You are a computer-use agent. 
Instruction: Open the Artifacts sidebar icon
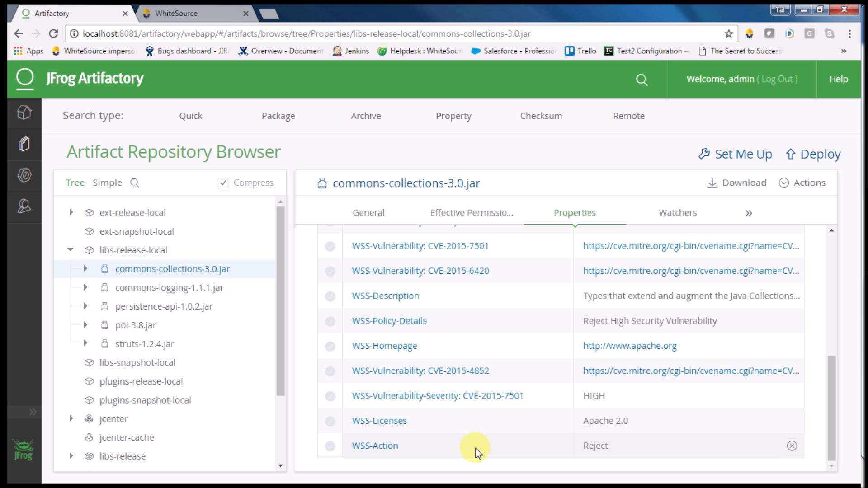pos(24,144)
